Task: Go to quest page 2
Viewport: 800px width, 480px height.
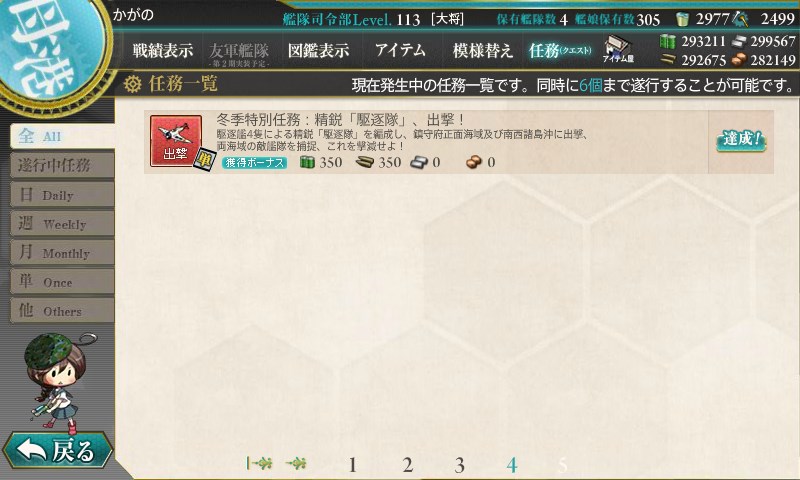Action: click(x=407, y=465)
